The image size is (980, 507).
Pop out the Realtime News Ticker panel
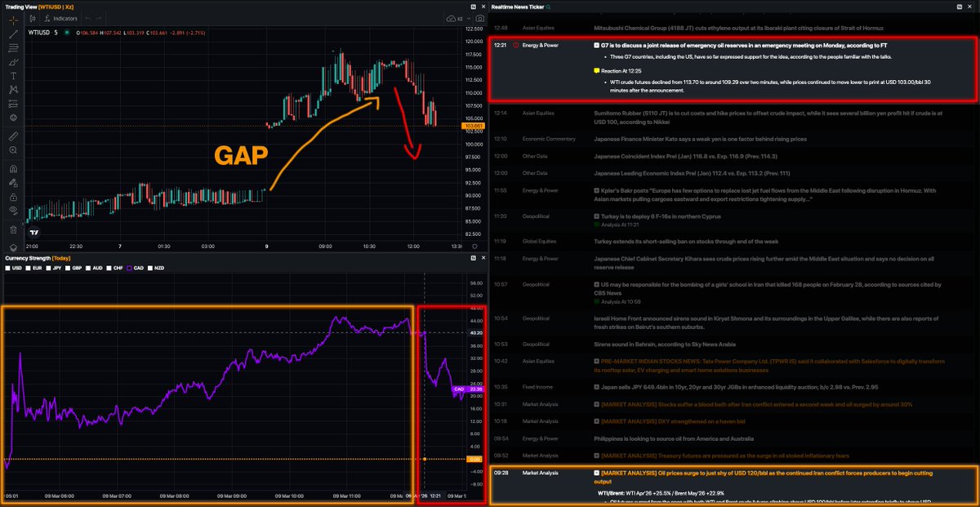pos(961,6)
